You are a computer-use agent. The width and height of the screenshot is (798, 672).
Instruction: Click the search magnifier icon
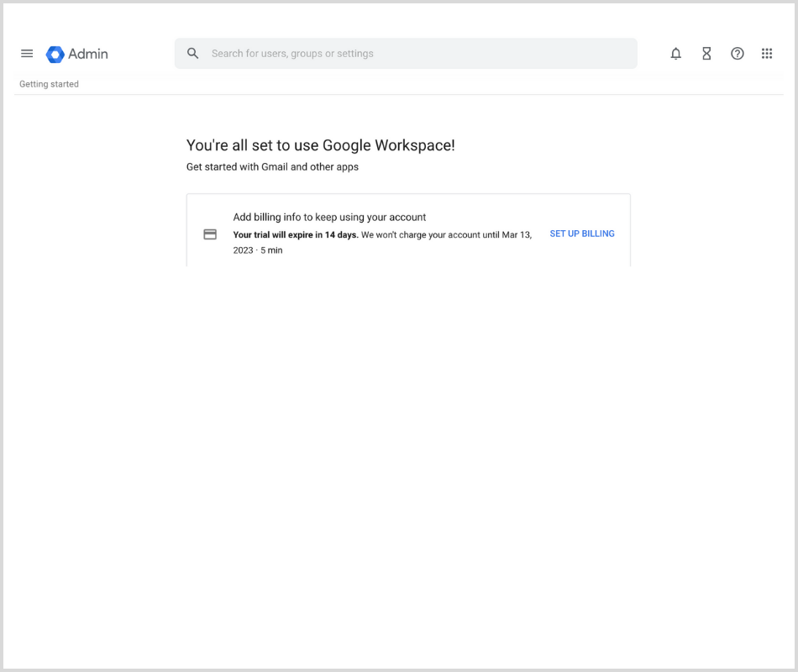click(192, 54)
